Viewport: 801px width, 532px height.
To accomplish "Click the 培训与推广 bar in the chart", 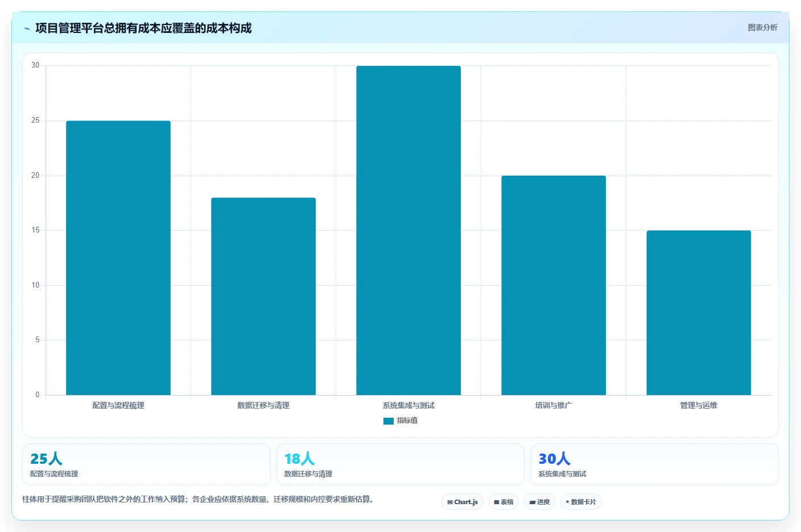I will 554,285.
